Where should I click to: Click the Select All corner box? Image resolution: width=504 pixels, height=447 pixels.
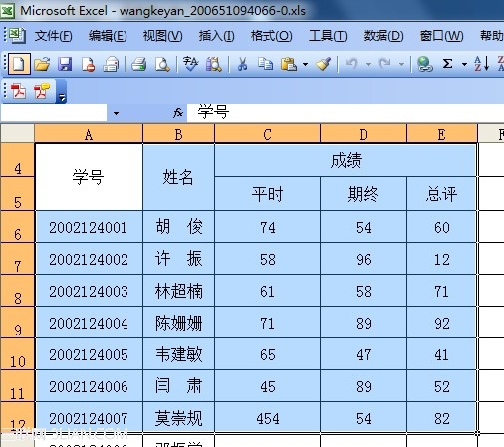pyautogui.click(x=17, y=134)
